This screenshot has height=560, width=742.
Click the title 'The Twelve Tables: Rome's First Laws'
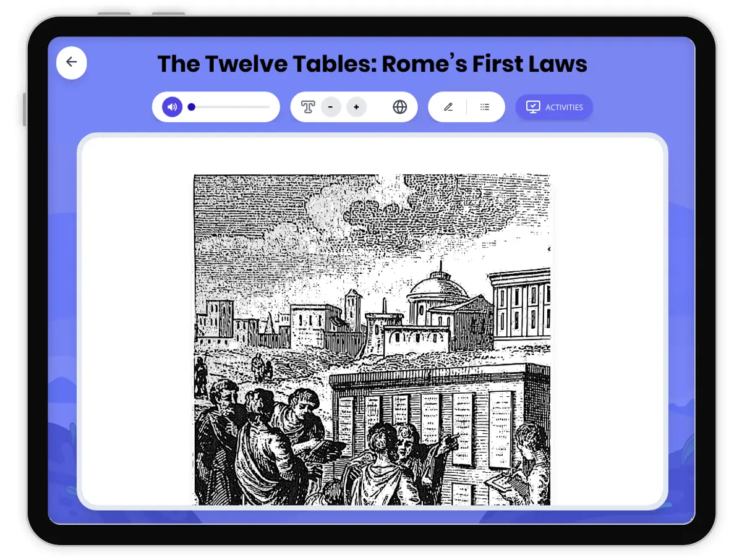coord(372,64)
